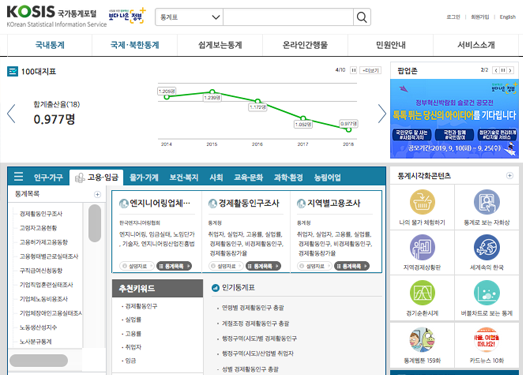Switch to the 인구·가구 tab
Image resolution: width=523 pixels, height=375 pixels.
(x=48, y=177)
